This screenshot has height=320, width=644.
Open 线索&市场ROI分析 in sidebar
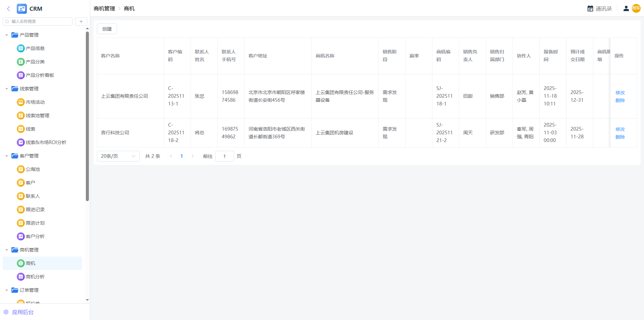(x=46, y=142)
